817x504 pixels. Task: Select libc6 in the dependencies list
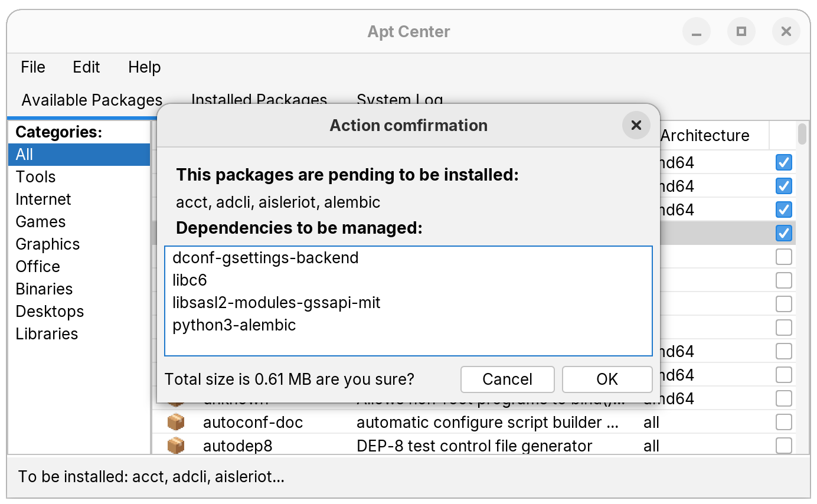pos(189,280)
